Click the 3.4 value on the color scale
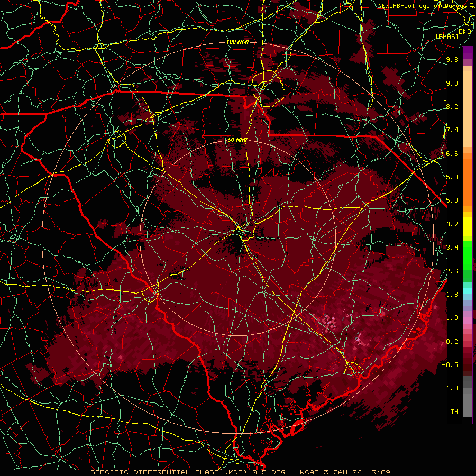Image resolution: width=476 pixels, height=476 pixels. (x=452, y=248)
